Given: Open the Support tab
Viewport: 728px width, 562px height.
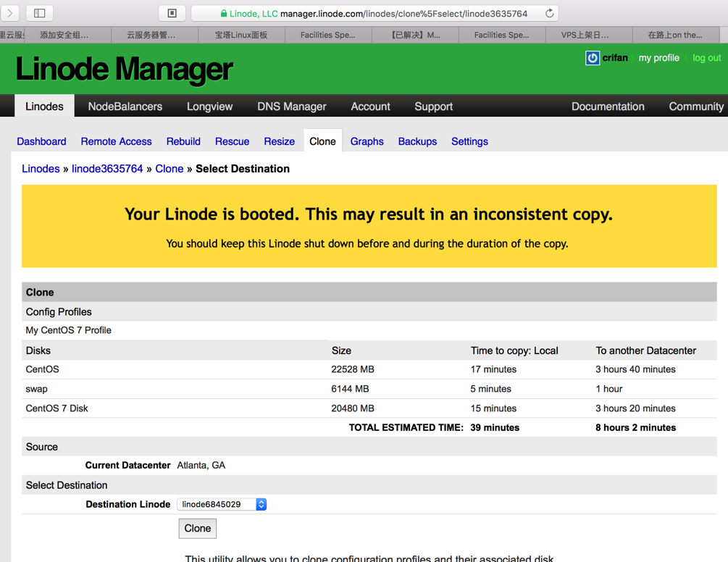Looking at the screenshot, I should tap(433, 106).
